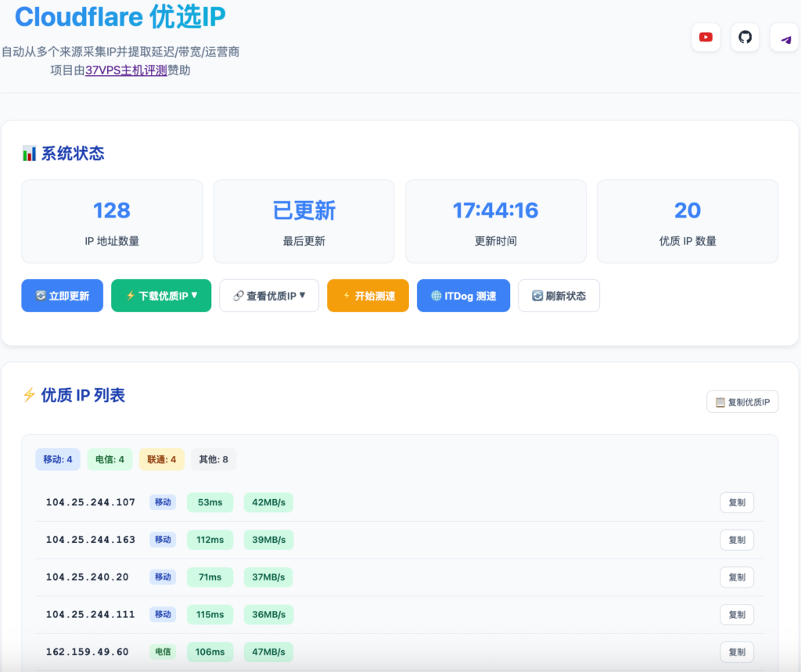Viewport: 801px width, 672px height.
Task: Expand the 下载优质IP dropdown
Action: (x=161, y=296)
